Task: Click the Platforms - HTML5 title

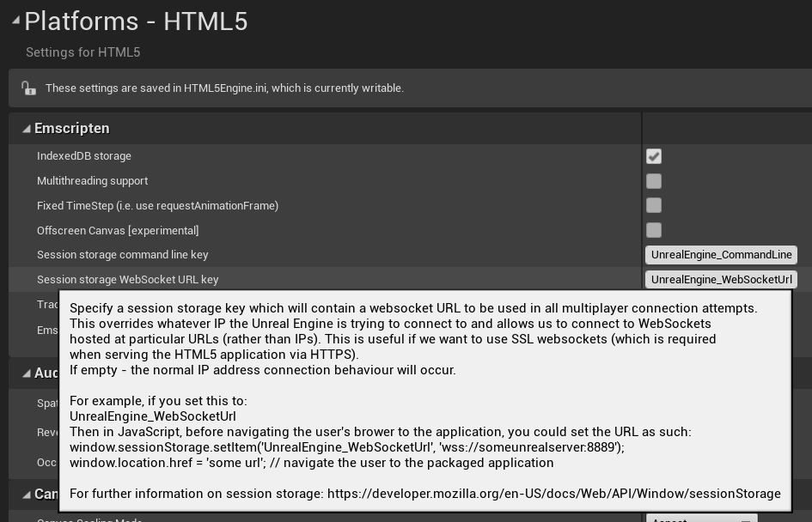Action: pyautogui.click(x=136, y=21)
